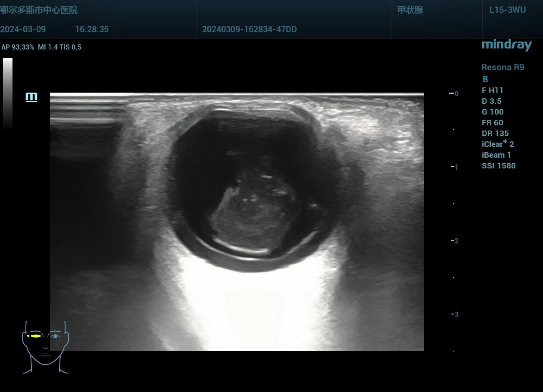The image size is (543, 392).
Task: Click the iBeam 1 setting
Action: tap(496, 155)
